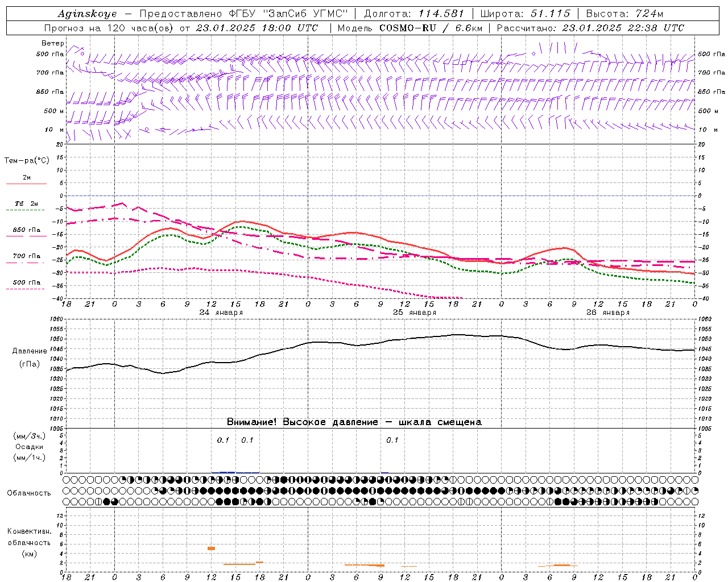Click the solid line sample under the 2м legend
This screenshot has height=582, width=728.
[x=26, y=184]
